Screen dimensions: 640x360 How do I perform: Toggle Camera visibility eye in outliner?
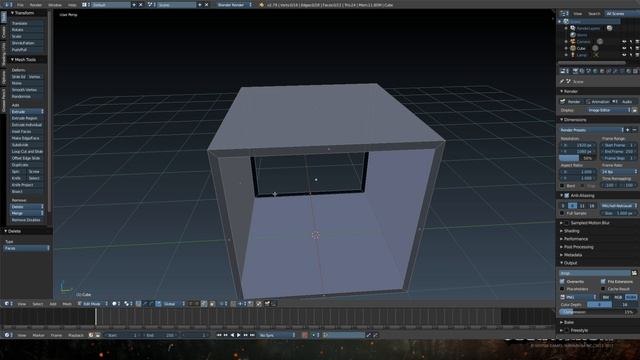click(x=624, y=42)
